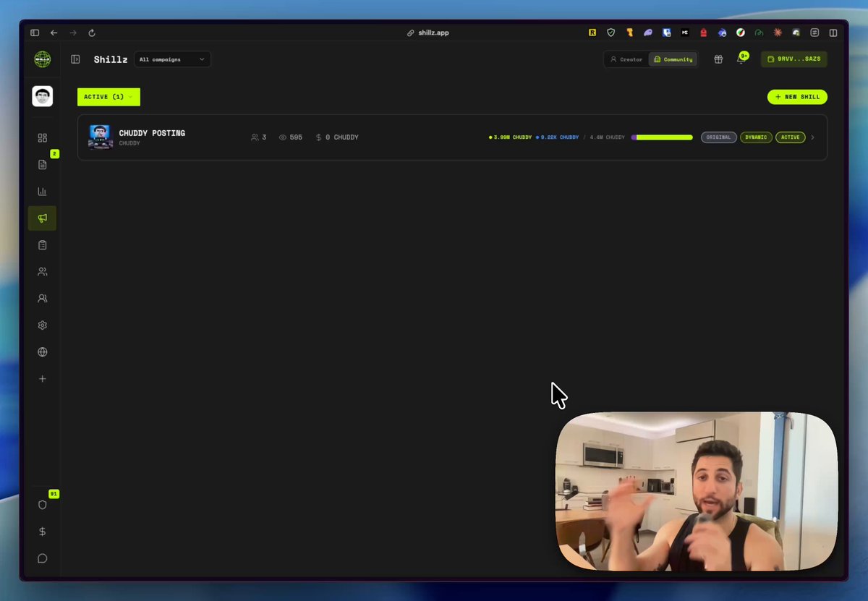
Task: Open the notifications bell
Action: pos(740,60)
